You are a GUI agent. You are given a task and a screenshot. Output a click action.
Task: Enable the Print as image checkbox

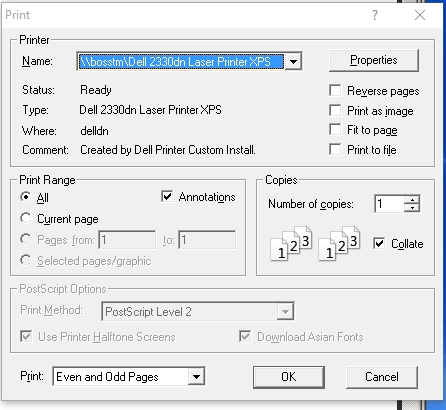pos(335,110)
